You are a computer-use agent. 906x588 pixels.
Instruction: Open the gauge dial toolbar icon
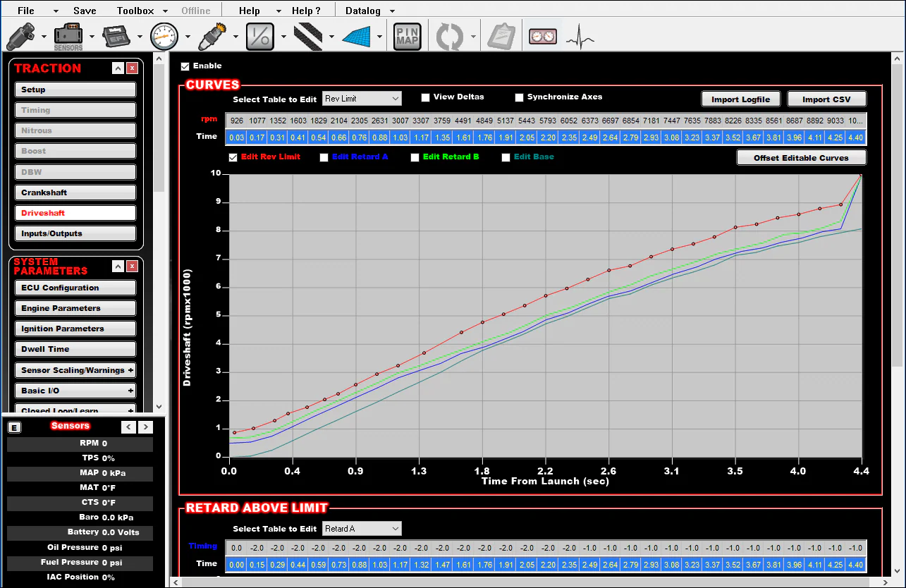[x=164, y=35]
